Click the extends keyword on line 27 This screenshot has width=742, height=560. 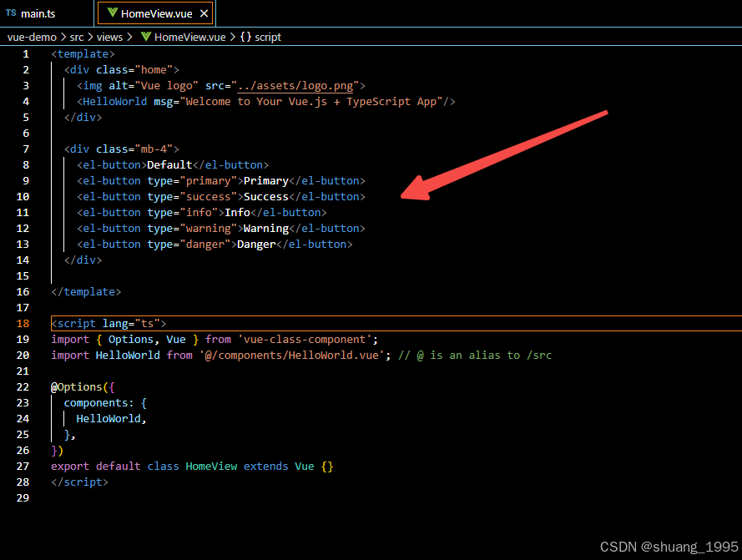point(266,467)
